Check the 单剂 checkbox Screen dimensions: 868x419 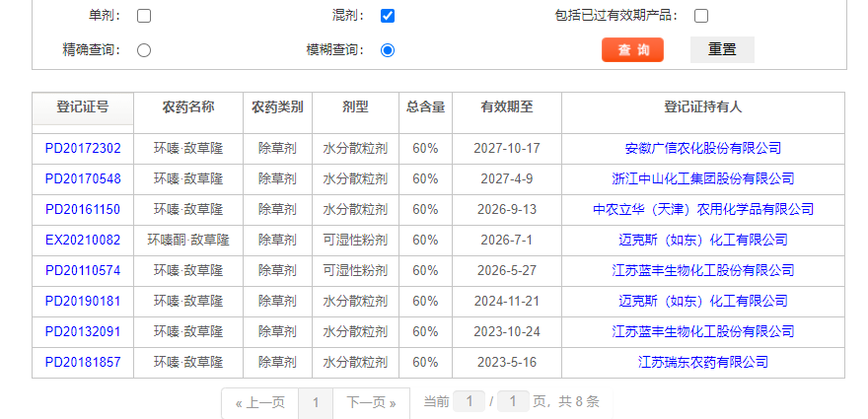[144, 16]
